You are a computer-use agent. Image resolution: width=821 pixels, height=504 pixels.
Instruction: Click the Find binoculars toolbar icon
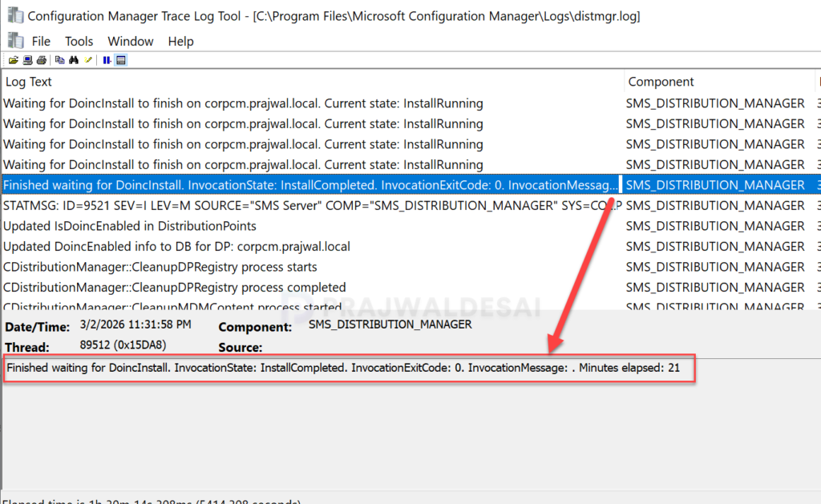74,60
